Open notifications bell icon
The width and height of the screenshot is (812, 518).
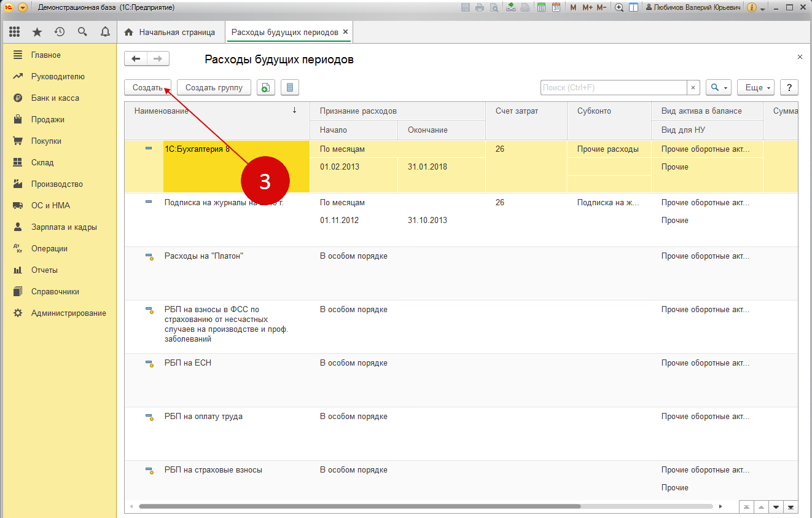pos(105,32)
